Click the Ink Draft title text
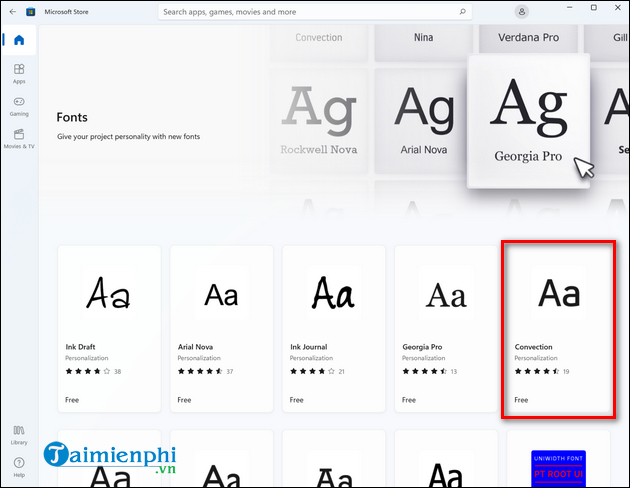 pos(80,347)
